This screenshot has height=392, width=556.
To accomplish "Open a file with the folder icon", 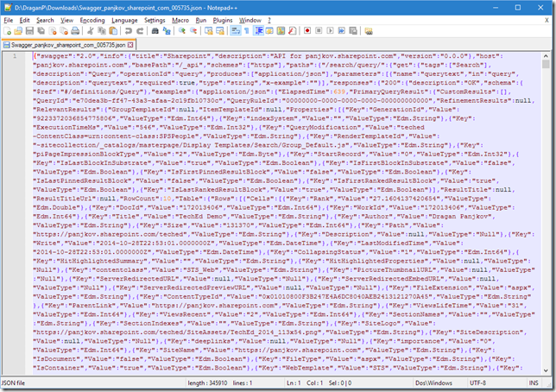I will click(18, 31).
